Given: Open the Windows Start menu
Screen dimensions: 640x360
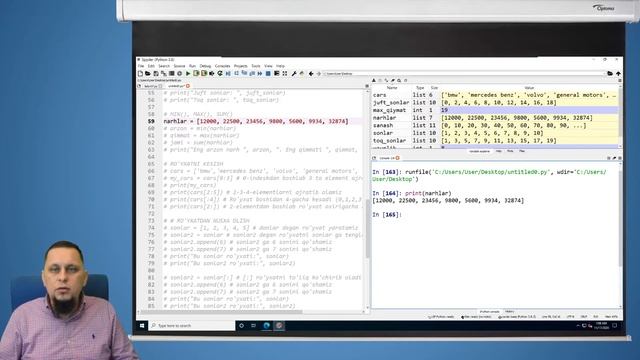Looking at the screenshot, I should click(x=142, y=325).
